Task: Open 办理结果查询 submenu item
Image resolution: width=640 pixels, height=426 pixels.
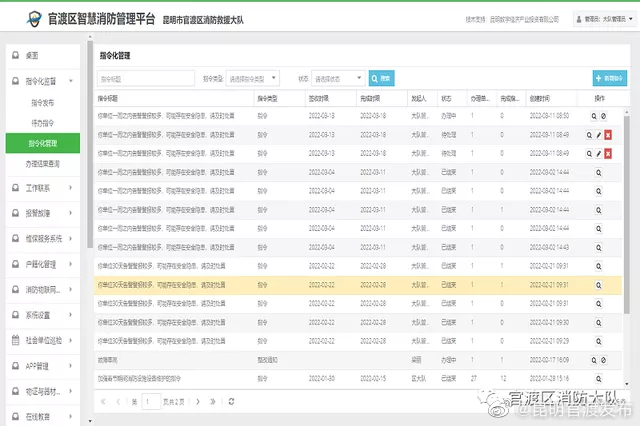Action: pyautogui.click(x=42, y=164)
